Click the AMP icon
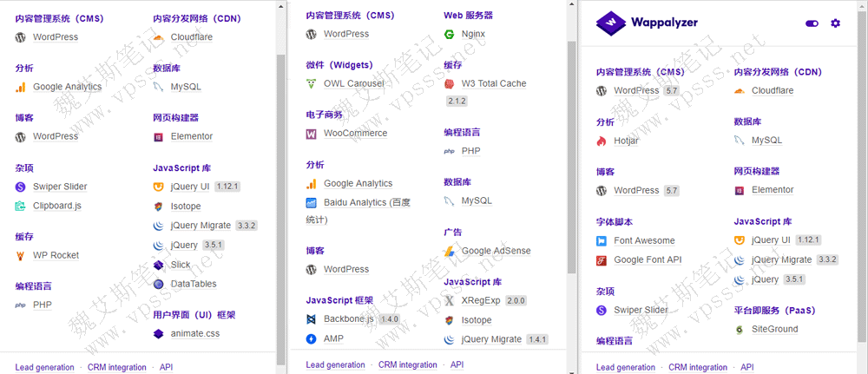868x374 pixels. click(x=312, y=339)
